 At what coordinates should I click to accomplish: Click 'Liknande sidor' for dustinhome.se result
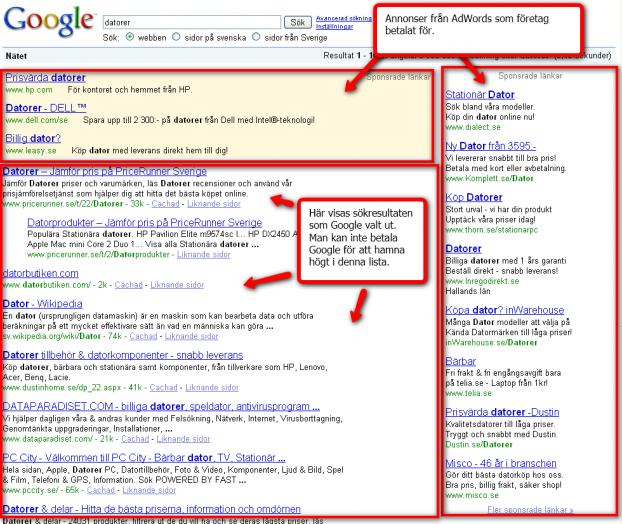[x=212, y=388]
